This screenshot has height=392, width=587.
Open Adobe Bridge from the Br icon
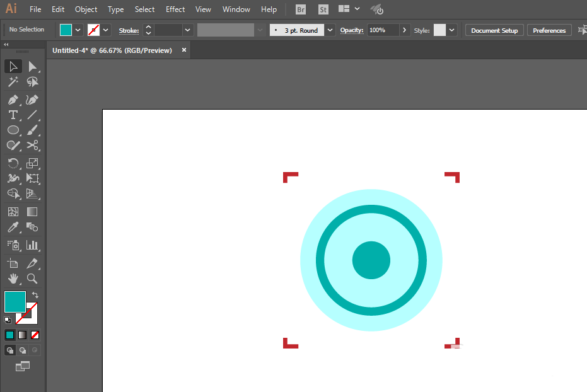pyautogui.click(x=301, y=9)
